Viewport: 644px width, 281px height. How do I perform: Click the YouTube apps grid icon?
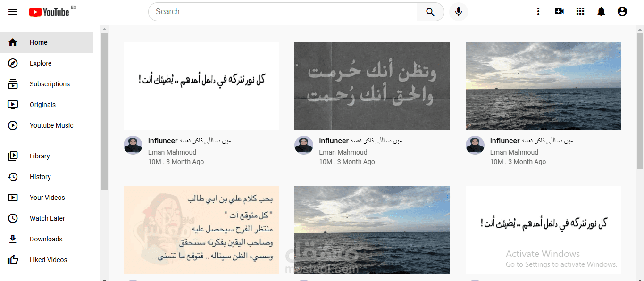580,11
